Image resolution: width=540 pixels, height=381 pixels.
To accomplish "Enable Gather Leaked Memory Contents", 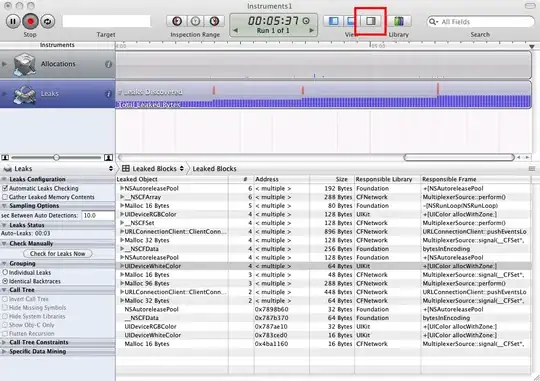I will coord(5,197).
